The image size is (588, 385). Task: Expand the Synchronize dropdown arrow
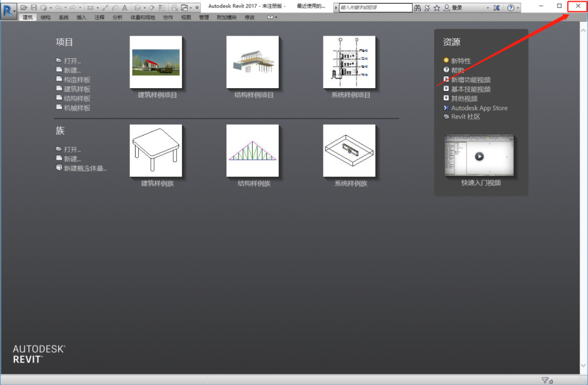[51, 8]
